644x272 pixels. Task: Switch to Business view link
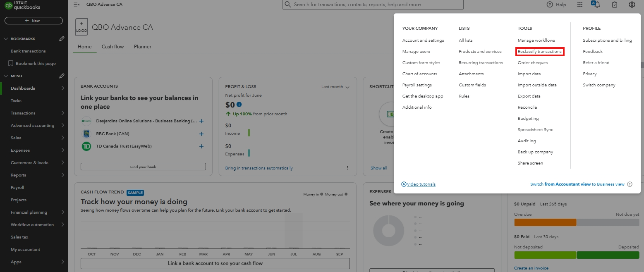pos(577,184)
